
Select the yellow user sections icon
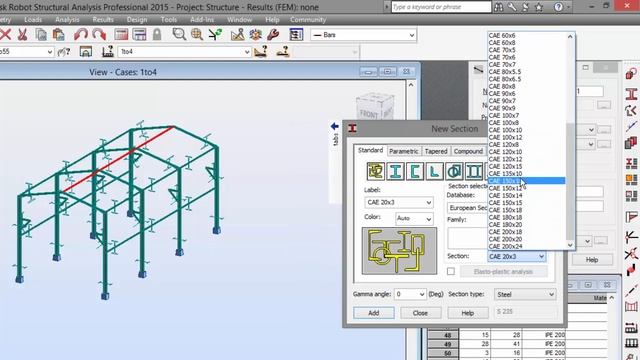376,171
